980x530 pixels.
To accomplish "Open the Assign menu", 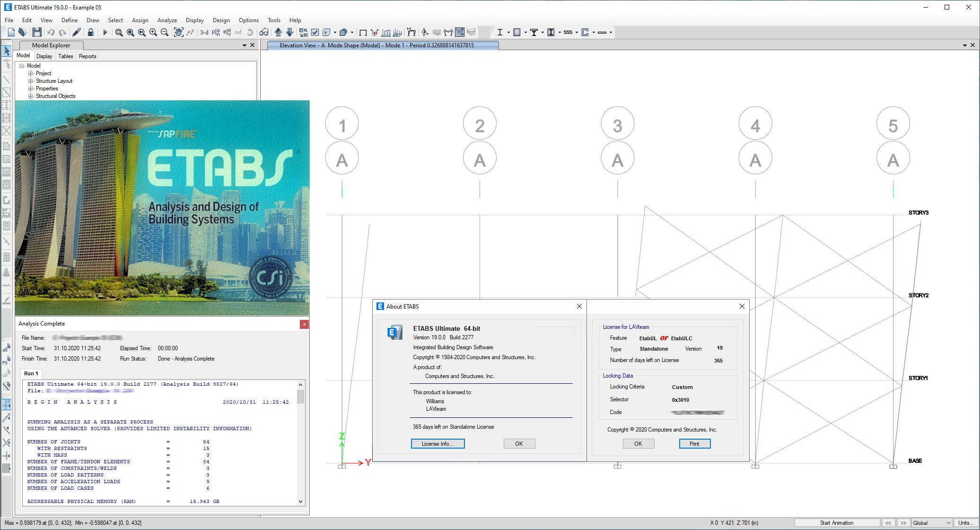I will 140,20.
